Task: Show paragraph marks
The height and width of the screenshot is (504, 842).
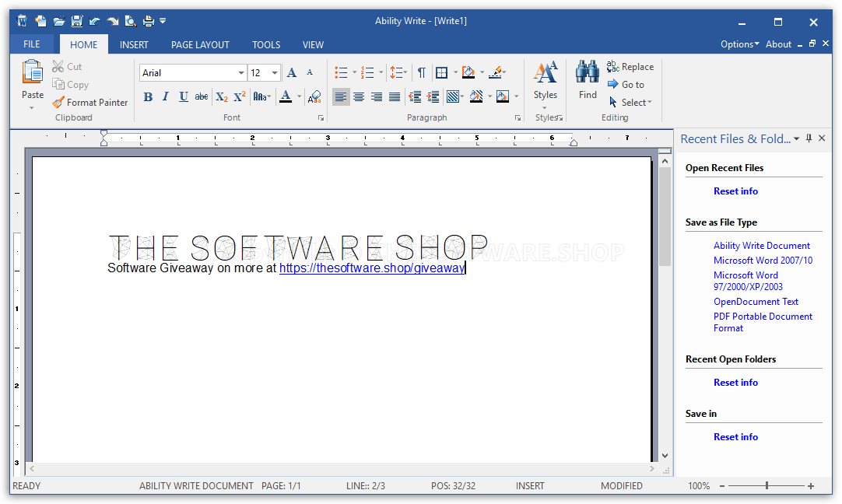Action: point(421,72)
